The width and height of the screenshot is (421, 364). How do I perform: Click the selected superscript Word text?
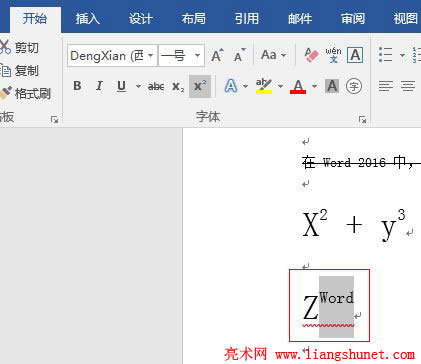click(x=336, y=298)
